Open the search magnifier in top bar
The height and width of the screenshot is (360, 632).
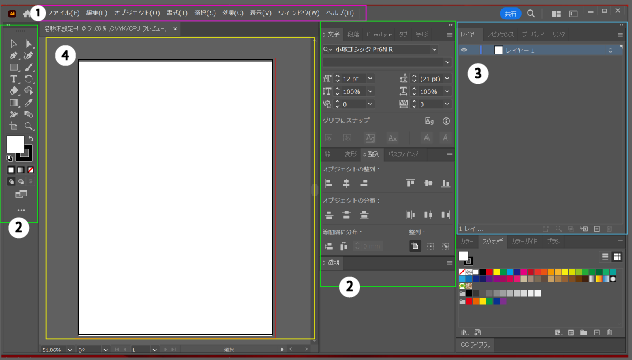click(x=531, y=13)
